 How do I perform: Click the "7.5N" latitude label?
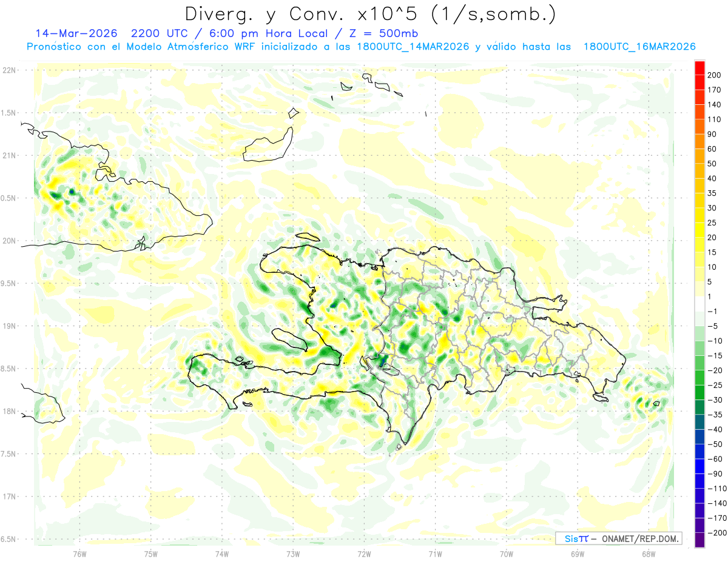8,454
